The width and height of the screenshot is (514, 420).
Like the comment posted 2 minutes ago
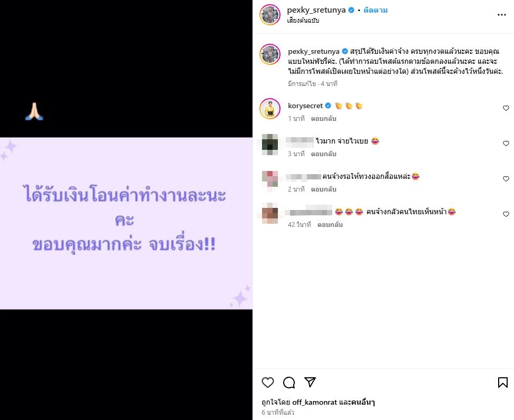[x=506, y=179]
